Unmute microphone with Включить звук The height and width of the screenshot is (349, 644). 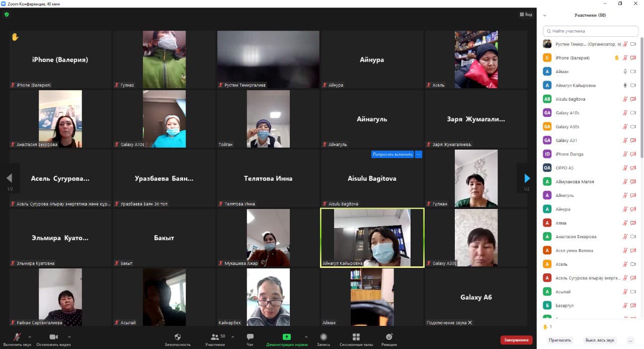(x=17, y=339)
